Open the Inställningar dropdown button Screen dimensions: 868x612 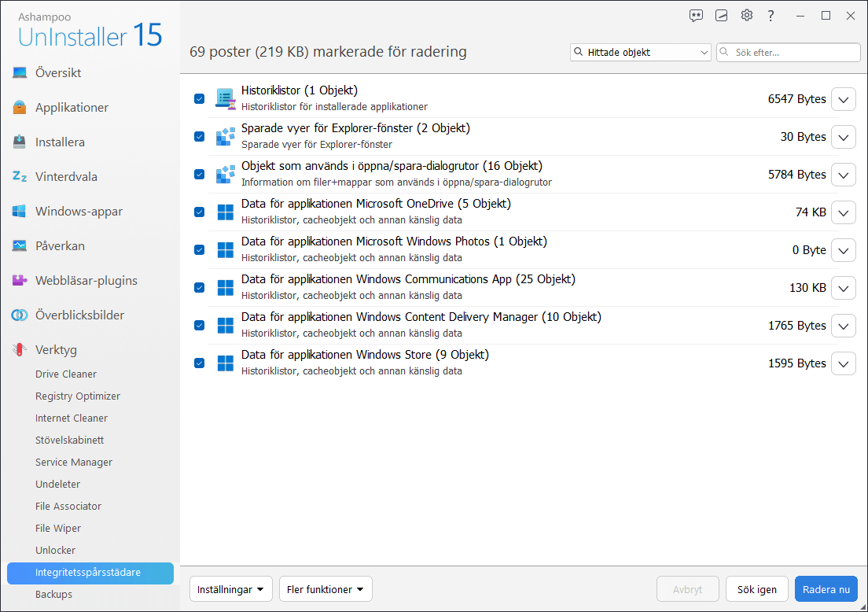coord(231,589)
